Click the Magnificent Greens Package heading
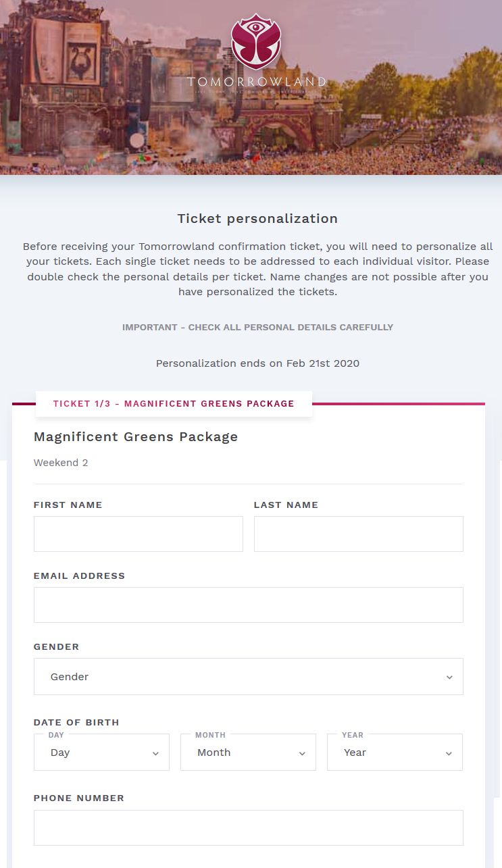The image size is (502, 868). (x=135, y=436)
